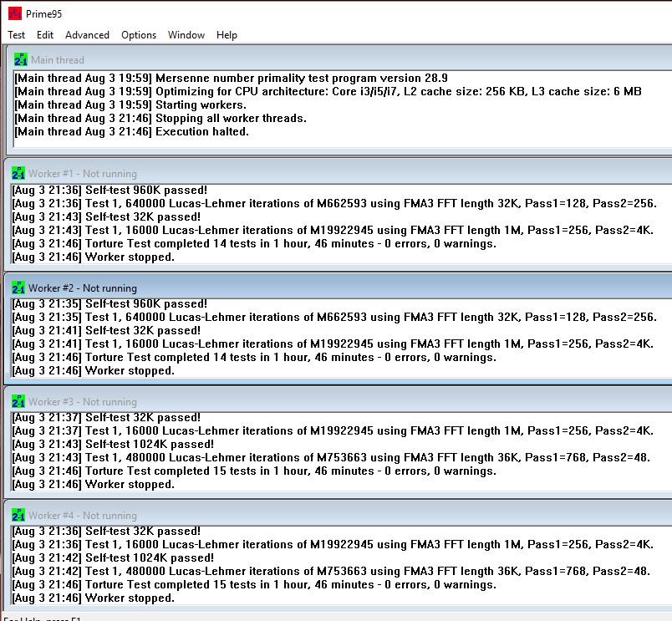The height and width of the screenshot is (621, 672).
Task: Open the Help menu
Action: click(227, 35)
